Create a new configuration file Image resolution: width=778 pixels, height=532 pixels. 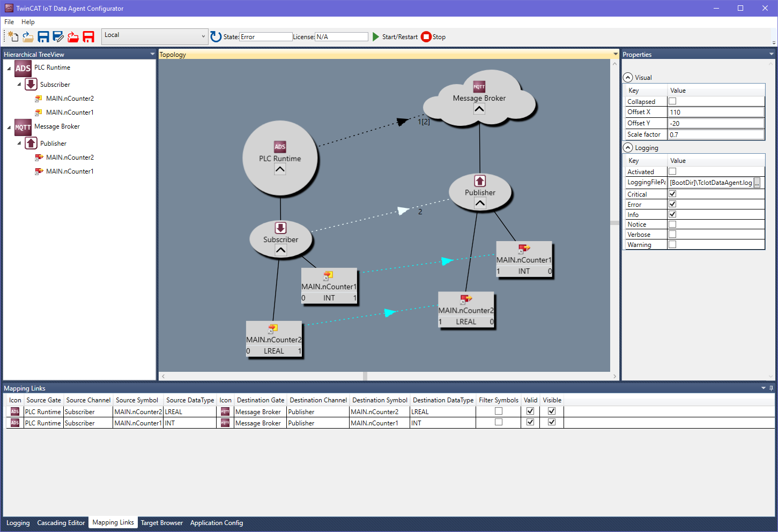pos(13,36)
